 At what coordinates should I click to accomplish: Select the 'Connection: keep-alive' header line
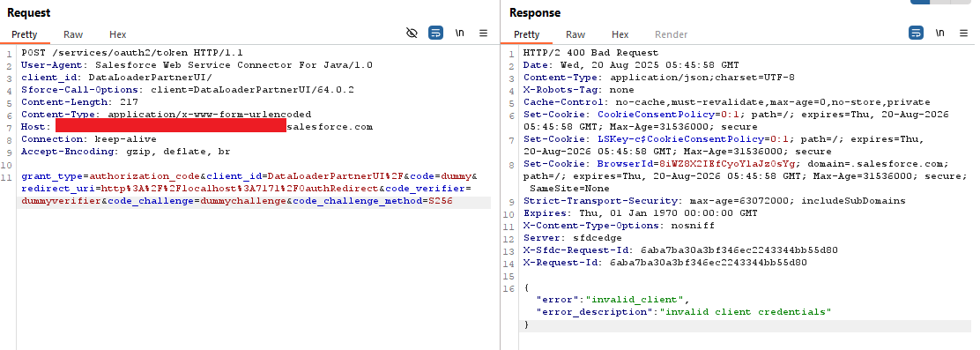pyautogui.click(x=89, y=139)
